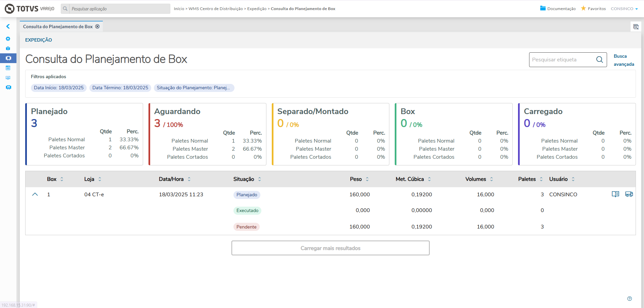644x308 pixels.
Task: Go to Início in breadcrumb
Action: [x=179, y=9]
